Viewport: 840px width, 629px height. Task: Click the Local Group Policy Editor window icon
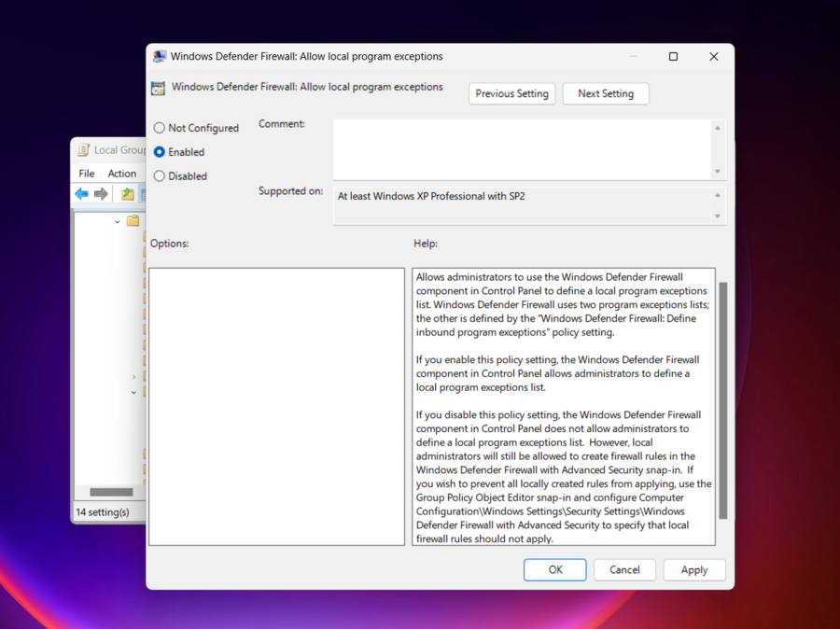click(83, 150)
